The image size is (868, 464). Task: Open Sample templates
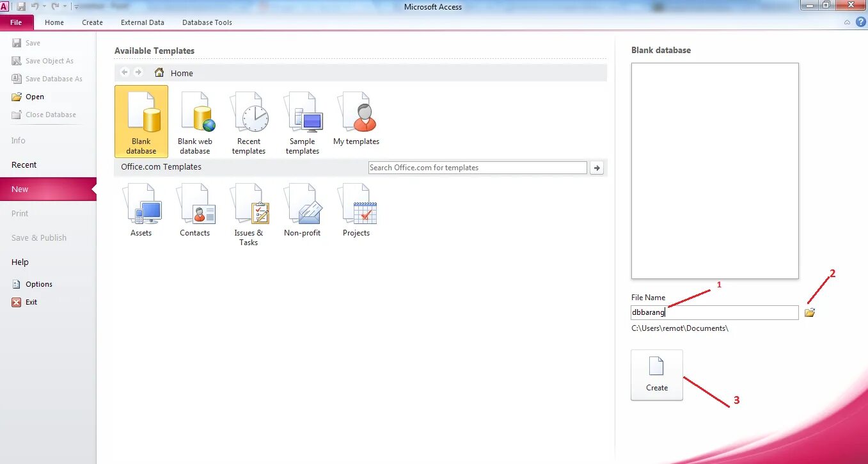(x=303, y=123)
